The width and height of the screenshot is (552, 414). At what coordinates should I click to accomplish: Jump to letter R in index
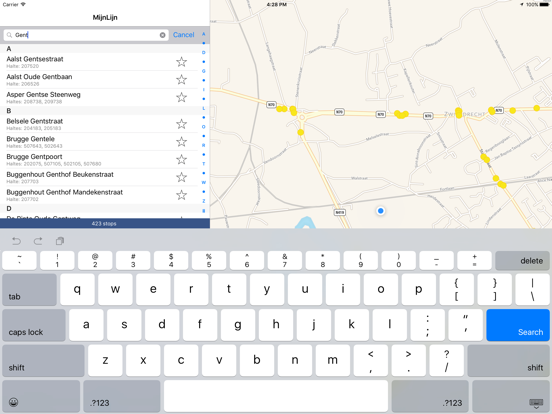click(x=203, y=145)
